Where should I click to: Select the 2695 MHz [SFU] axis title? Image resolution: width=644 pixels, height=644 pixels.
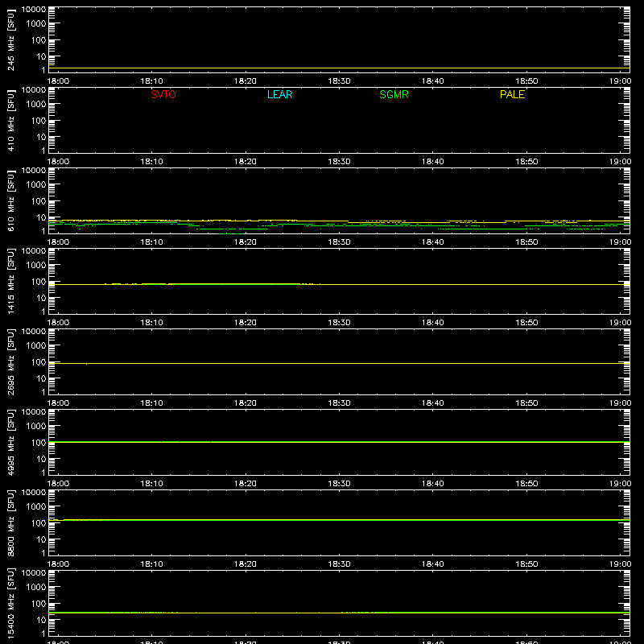[x=10, y=361]
